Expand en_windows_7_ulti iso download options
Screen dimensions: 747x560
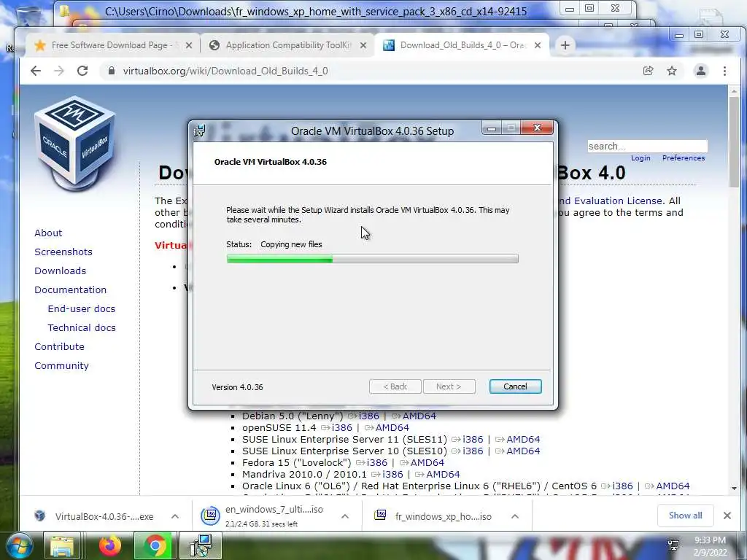coord(345,516)
